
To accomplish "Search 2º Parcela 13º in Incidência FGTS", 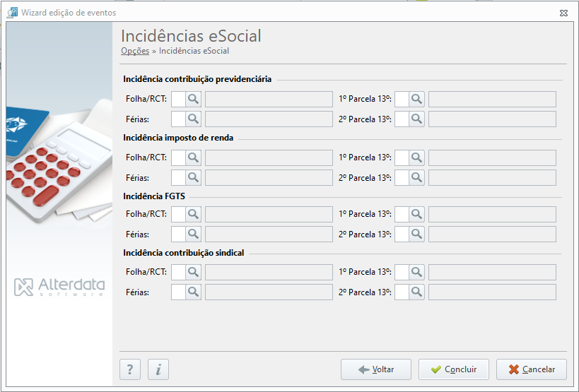I will [416, 234].
